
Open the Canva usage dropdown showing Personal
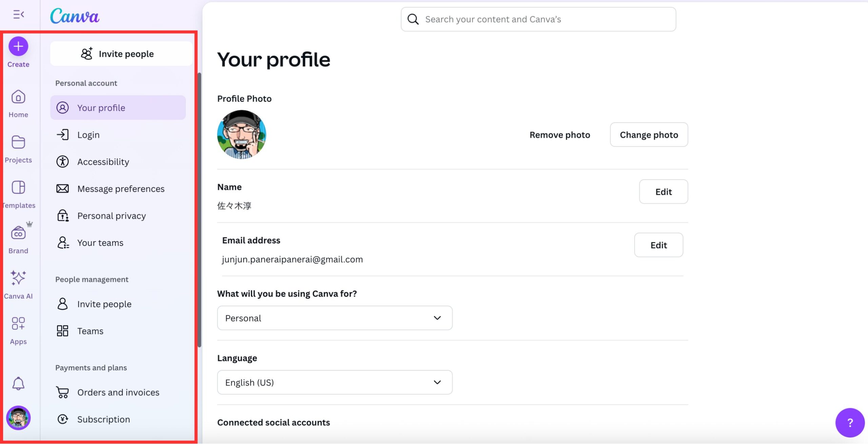[x=335, y=318]
